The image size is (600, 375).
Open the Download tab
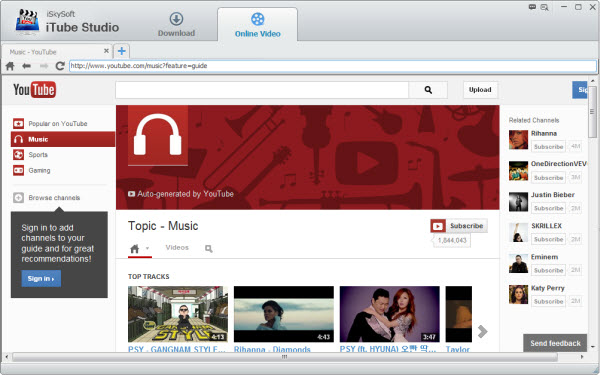click(x=176, y=24)
